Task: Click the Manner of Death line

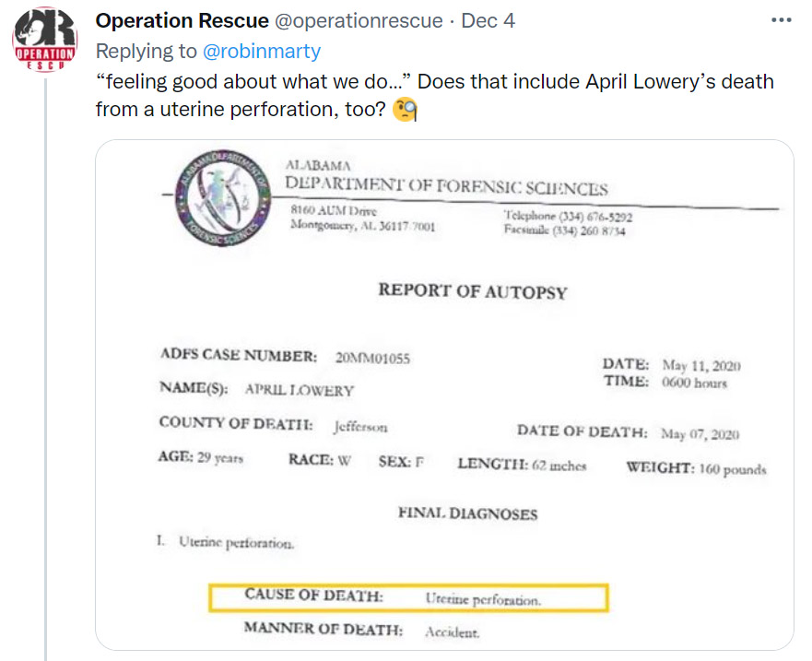Action: [x=362, y=630]
